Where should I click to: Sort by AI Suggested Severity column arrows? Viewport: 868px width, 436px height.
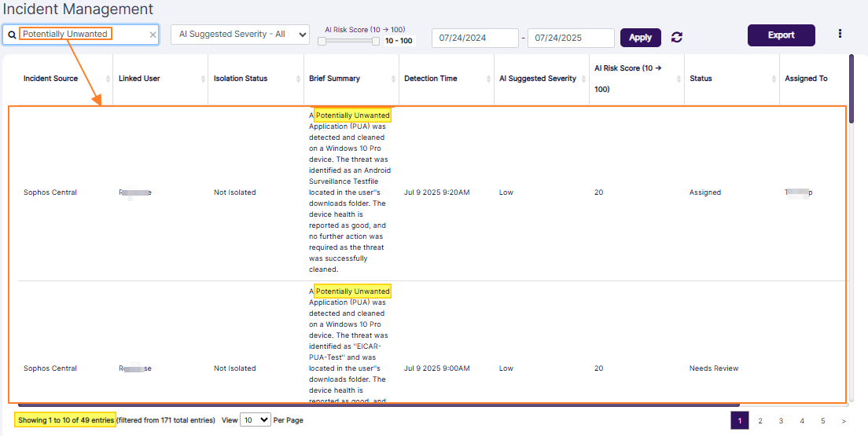tap(583, 79)
